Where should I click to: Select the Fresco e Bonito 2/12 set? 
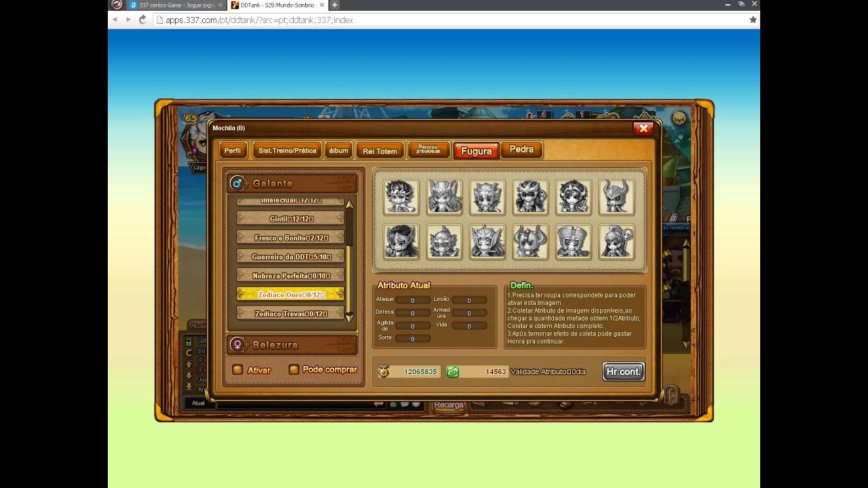[x=290, y=238]
